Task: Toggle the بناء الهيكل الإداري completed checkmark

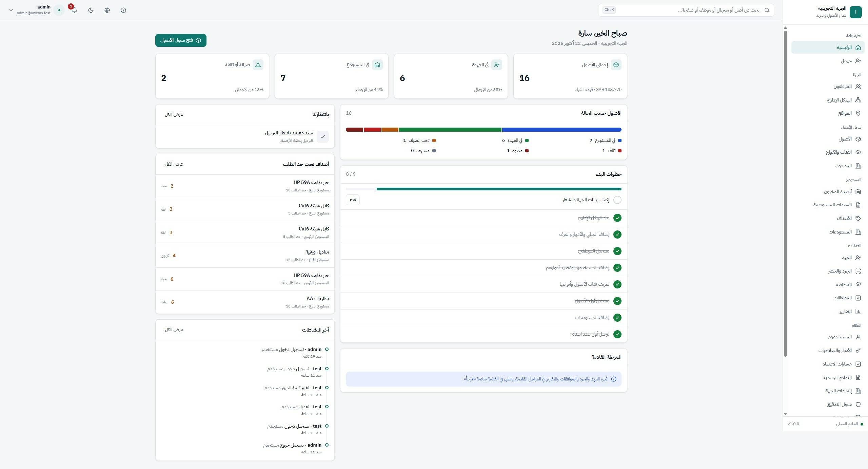Action: (617, 218)
